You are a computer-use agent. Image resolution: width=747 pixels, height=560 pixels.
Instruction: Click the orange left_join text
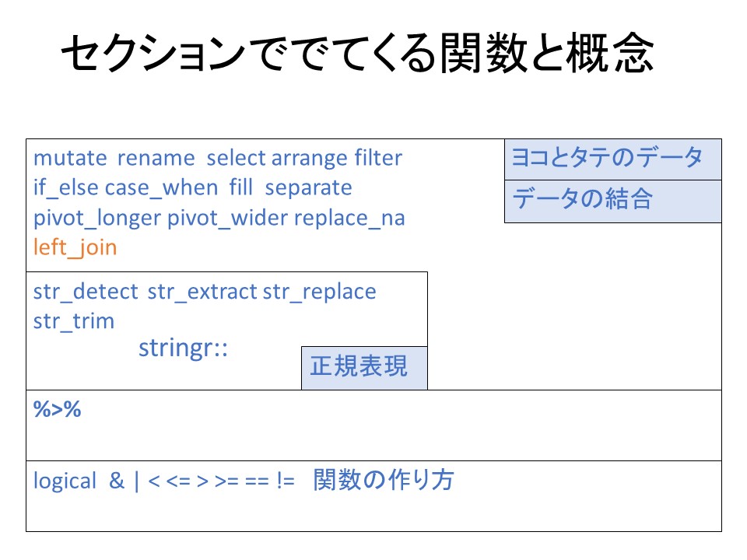pyautogui.click(x=75, y=248)
